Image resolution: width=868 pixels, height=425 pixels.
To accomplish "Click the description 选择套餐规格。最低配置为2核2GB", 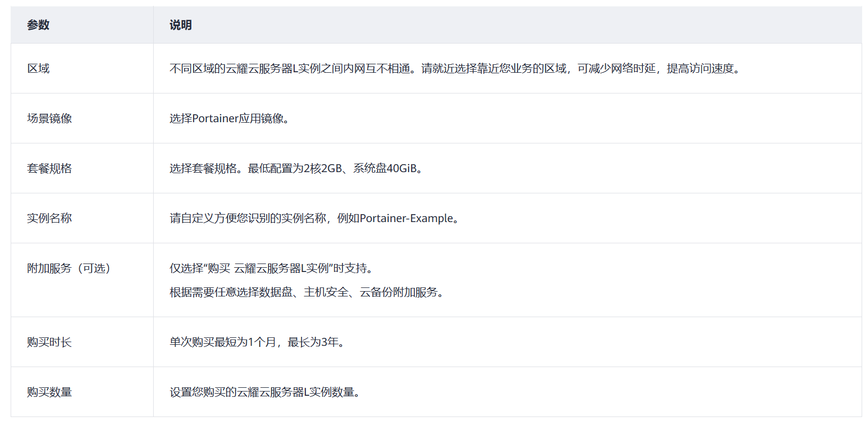I will [297, 168].
